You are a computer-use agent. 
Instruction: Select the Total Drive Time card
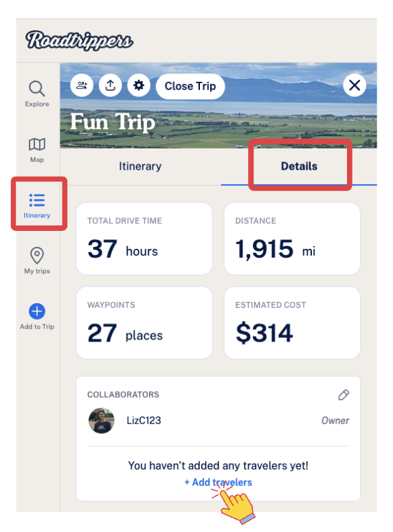(144, 239)
